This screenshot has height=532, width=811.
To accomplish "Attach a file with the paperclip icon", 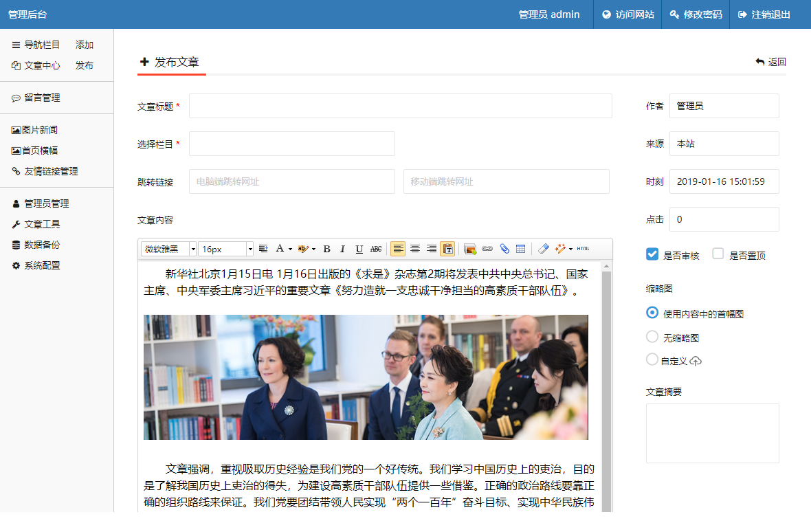I will tap(504, 249).
